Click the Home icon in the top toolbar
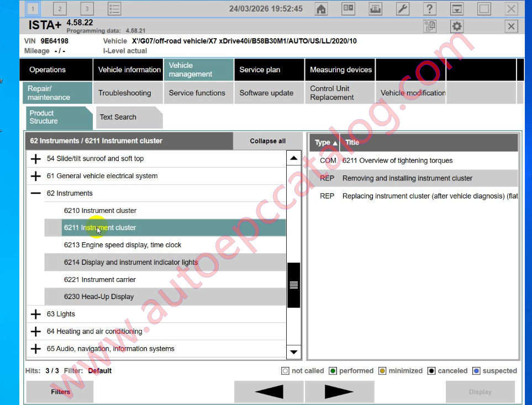532x405 pixels. point(320,9)
